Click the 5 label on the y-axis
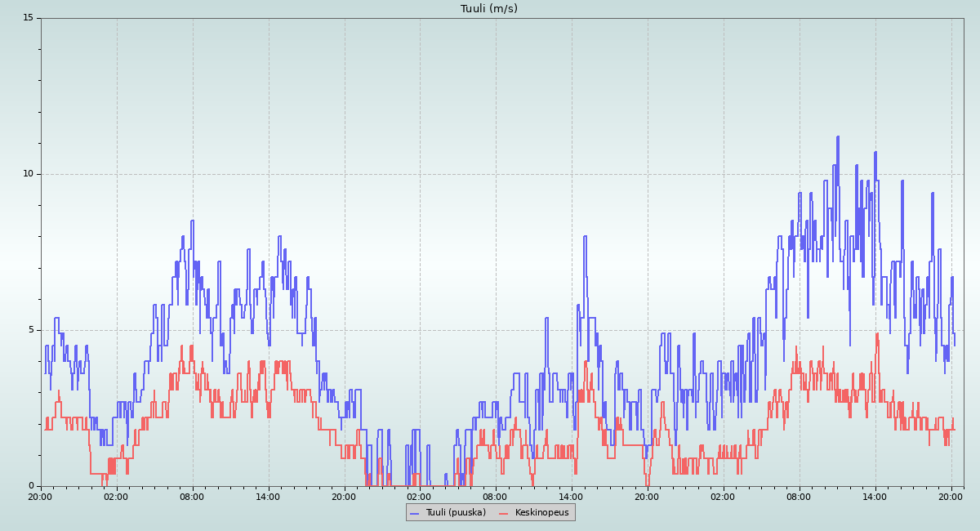Screen dimensions: 980x531 coord(31,330)
